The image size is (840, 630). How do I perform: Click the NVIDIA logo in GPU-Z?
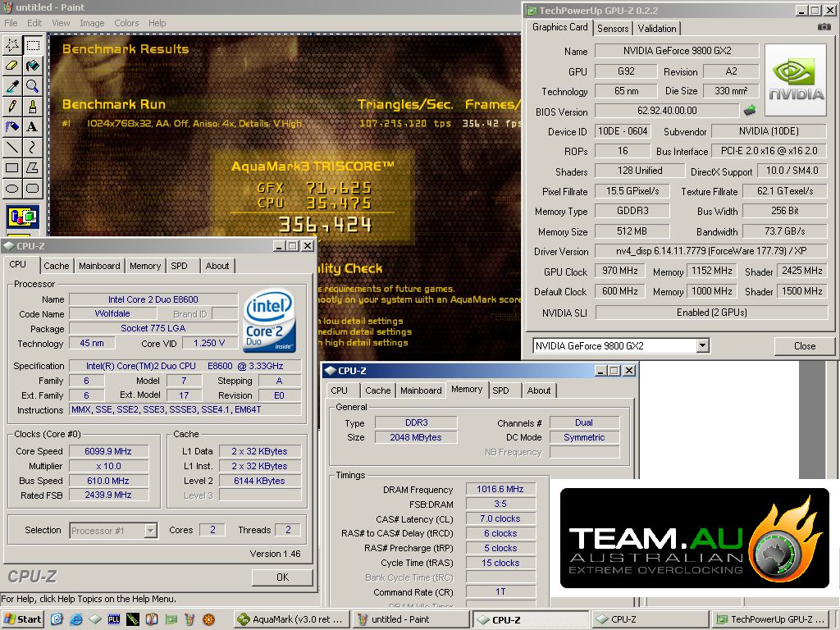coord(796,80)
